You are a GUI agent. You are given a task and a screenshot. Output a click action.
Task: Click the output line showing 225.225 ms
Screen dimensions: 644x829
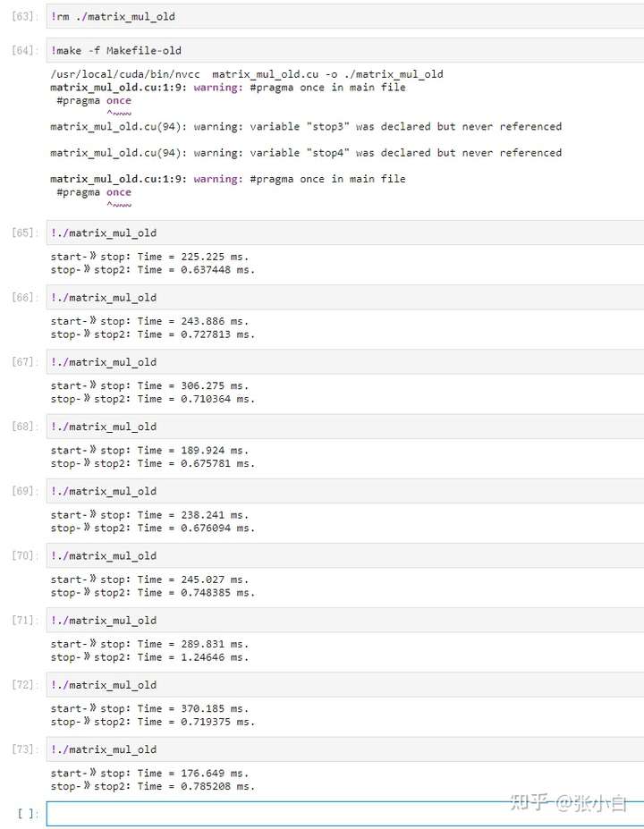click(x=149, y=257)
